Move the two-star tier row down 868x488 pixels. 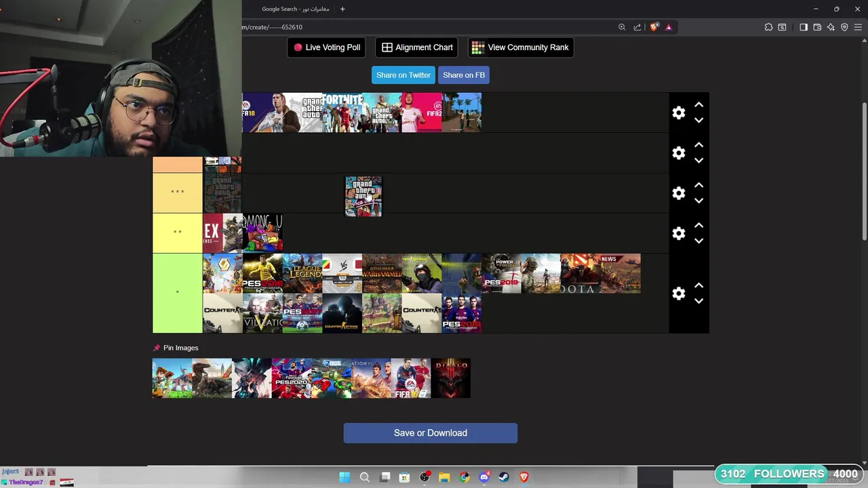[x=698, y=241]
